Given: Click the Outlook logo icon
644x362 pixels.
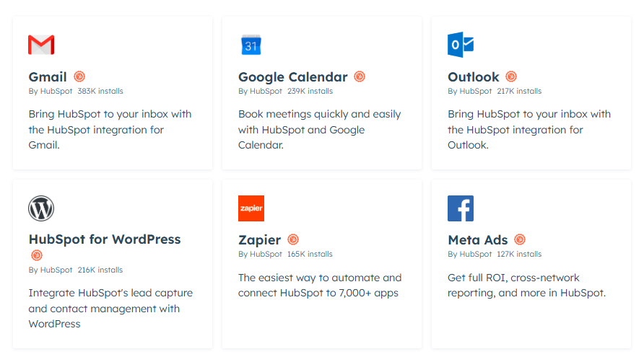Looking at the screenshot, I should pos(461,45).
